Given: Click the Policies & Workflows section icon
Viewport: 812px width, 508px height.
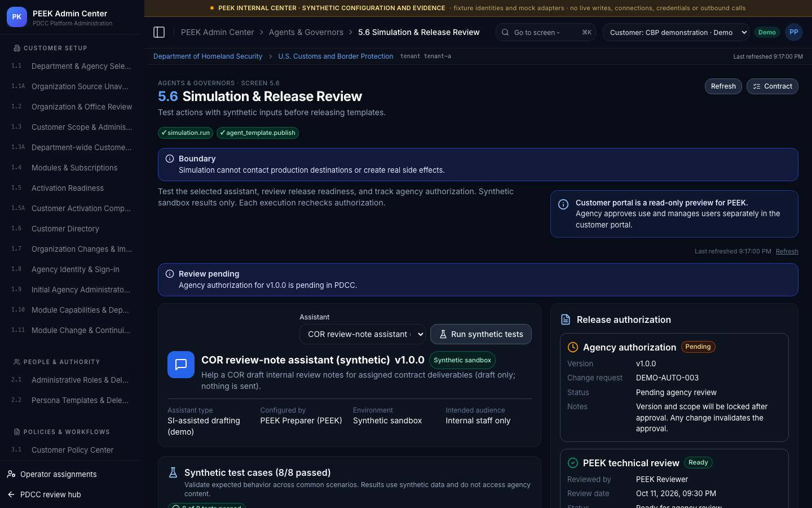Looking at the screenshot, I should pyautogui.click(x=17, y=432).
